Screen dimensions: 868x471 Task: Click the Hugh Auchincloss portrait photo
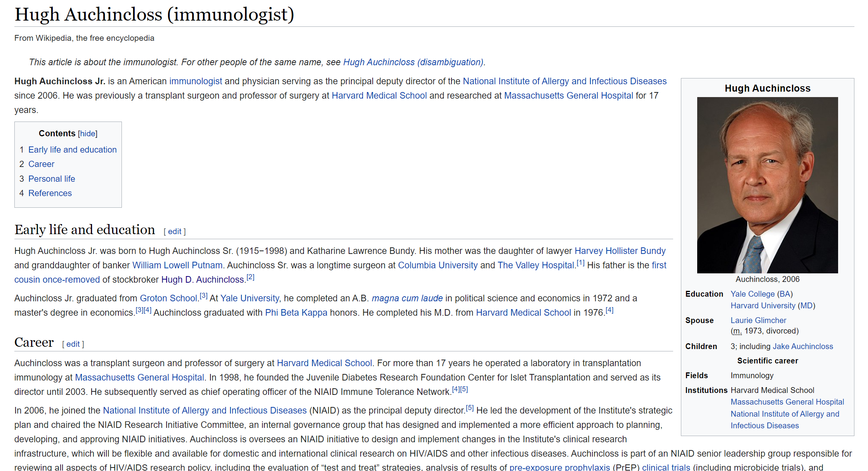coord(767,185)
